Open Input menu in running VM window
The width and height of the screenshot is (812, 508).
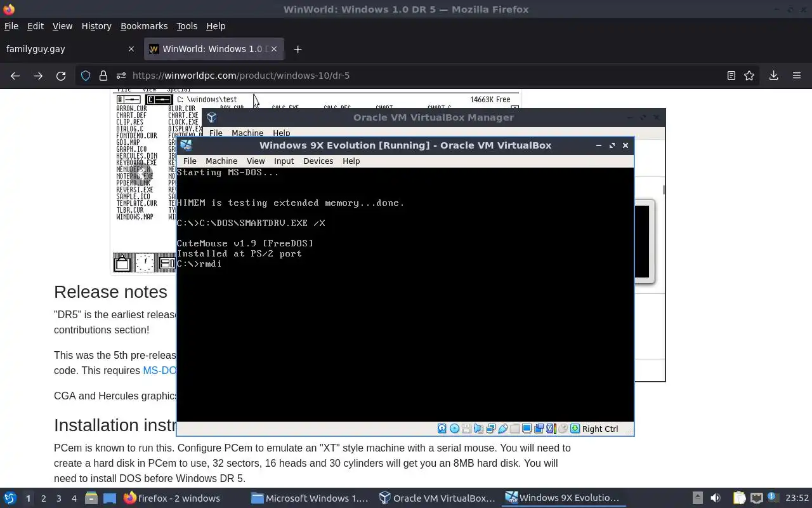point(284,161)
